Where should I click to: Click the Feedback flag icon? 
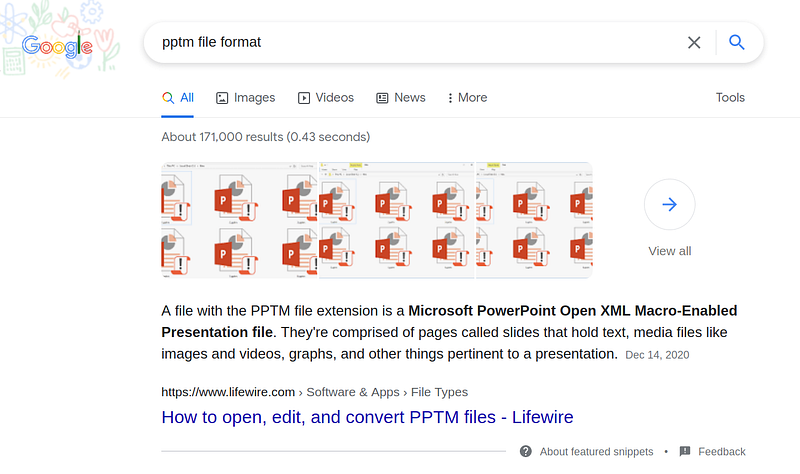click(x=685, y=451)
